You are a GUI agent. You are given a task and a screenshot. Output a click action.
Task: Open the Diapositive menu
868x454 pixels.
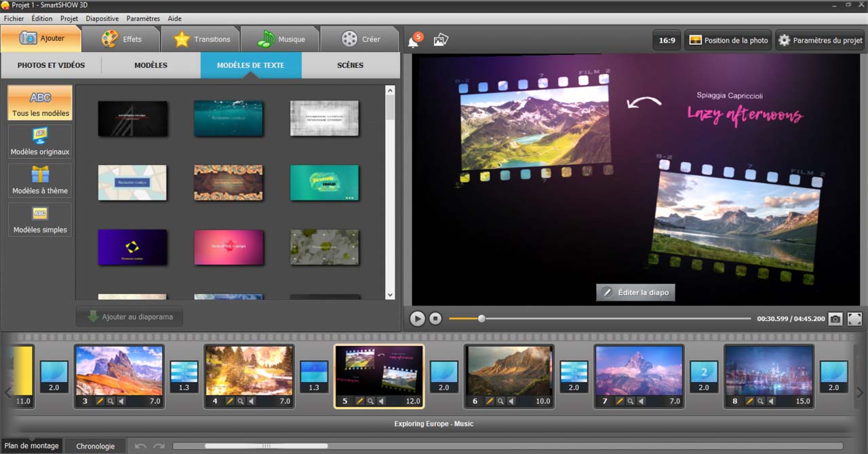pyautogui.click(x=102, y=18)
